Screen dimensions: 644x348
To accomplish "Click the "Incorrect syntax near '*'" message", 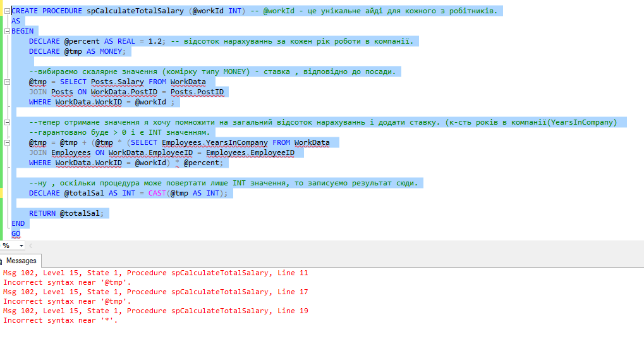I will 60,320.
